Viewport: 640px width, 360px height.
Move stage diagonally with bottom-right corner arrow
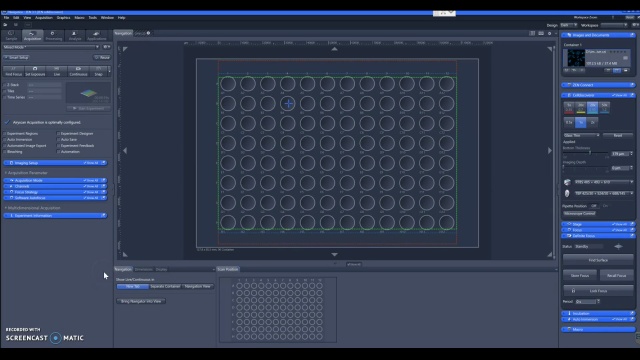tap(550, 254)
